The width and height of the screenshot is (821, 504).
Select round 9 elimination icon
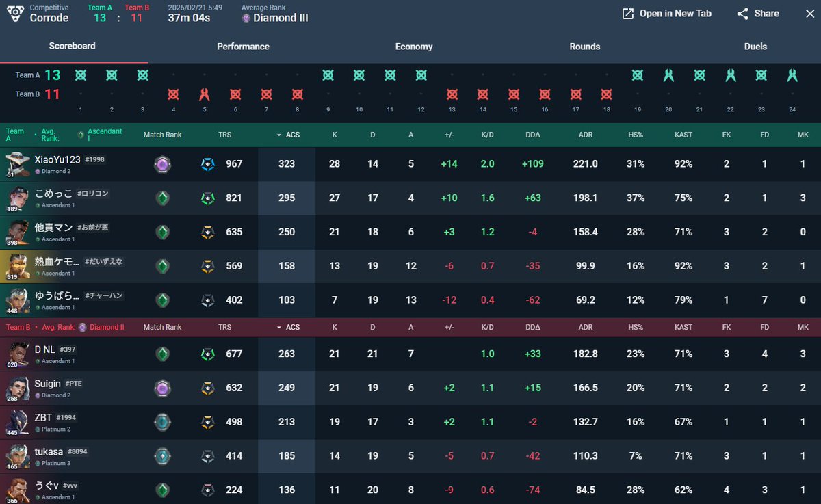point(328,75)
